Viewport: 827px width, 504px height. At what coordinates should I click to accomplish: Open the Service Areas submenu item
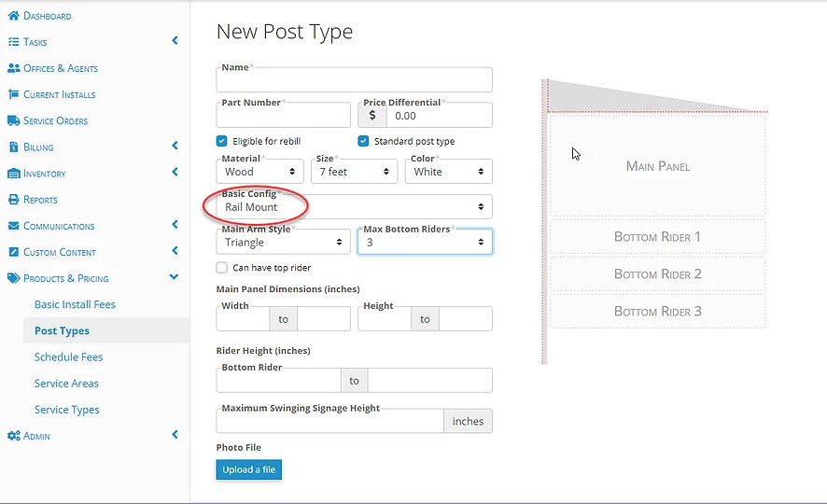[66, 384]
